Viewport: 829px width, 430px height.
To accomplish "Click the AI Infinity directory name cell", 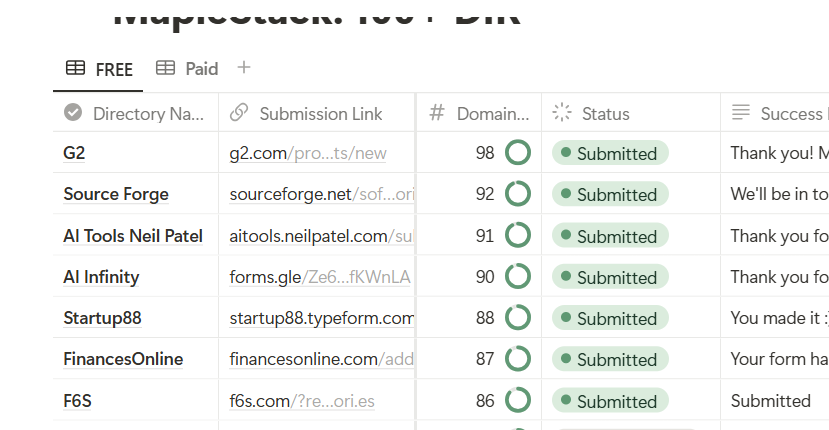I will tap(101, 277).
